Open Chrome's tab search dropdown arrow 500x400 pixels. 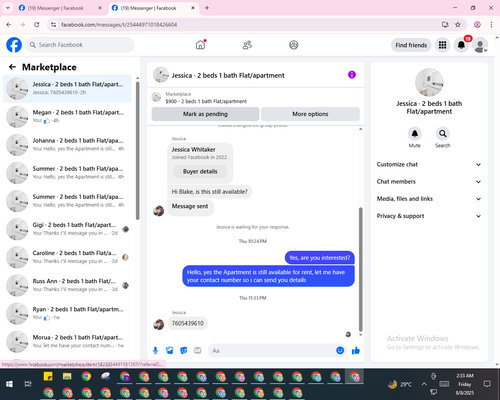8,8
